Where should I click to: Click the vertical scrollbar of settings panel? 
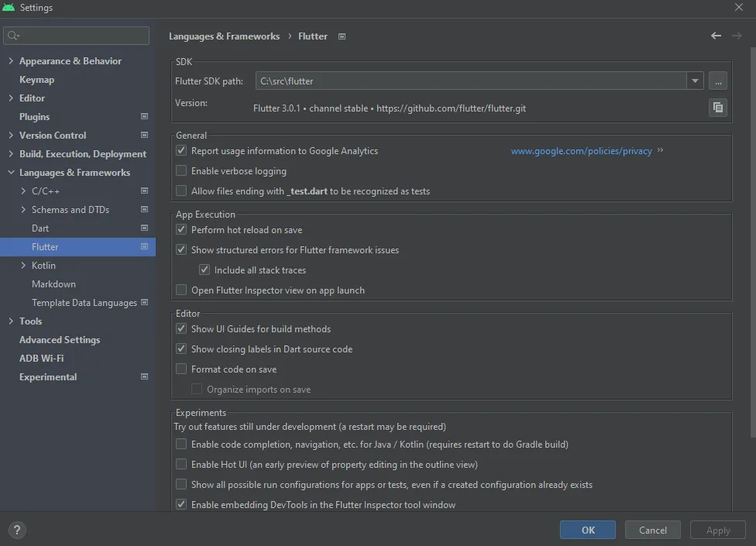[x=752, y=232]
